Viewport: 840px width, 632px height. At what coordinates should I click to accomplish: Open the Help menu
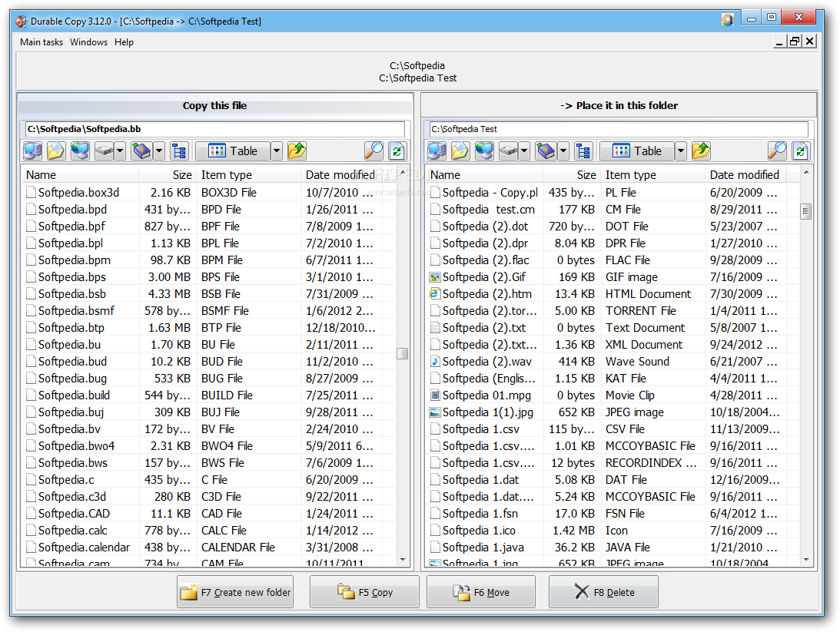[x=124, y=42]
